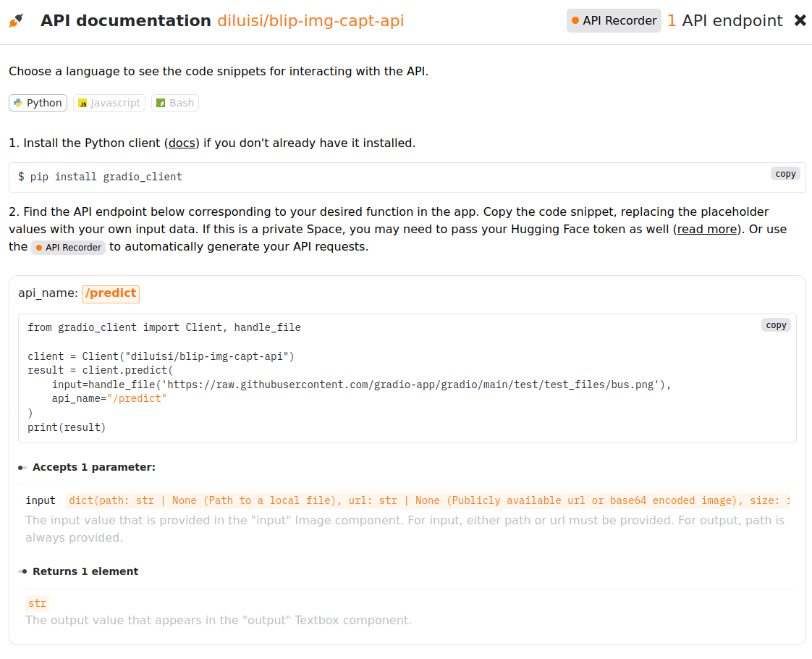
Task: Click the rocket logo icon
Action: pyautogui.click(x=16, y=21)
